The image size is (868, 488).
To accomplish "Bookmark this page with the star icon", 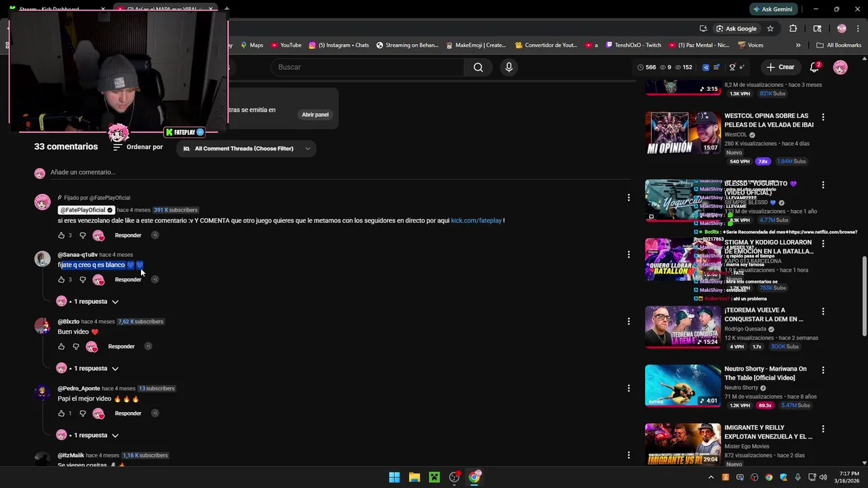I will click(770, 28).
